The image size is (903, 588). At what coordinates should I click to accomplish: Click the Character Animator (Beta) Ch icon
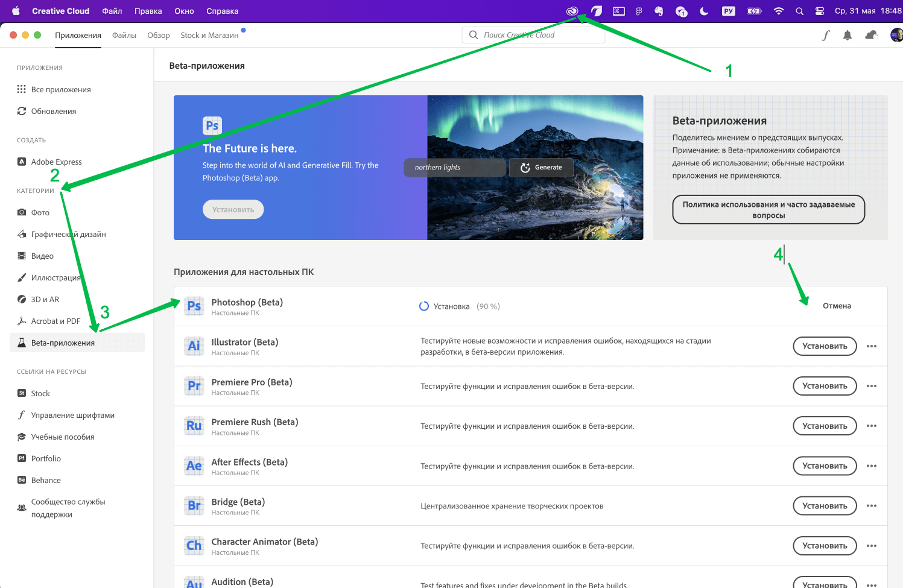pos(194,545)
